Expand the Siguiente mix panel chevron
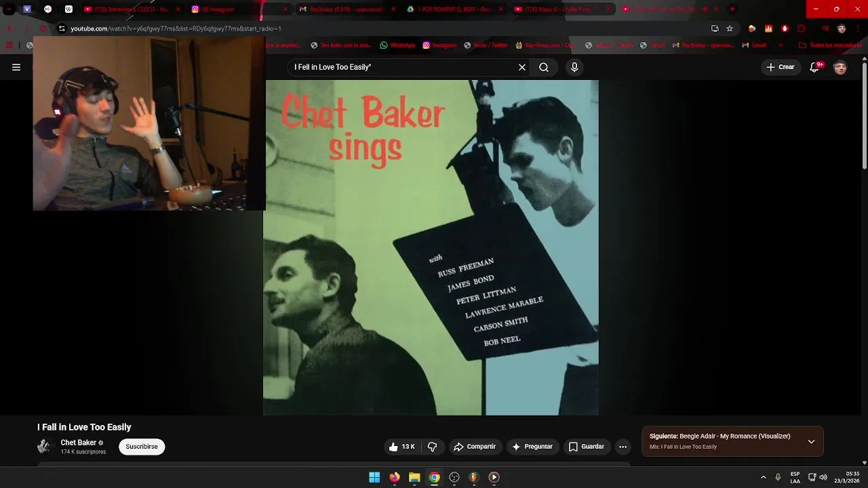The height and width of the screenshot is (488, 868). pyautogui.click(x=811, y=441)
